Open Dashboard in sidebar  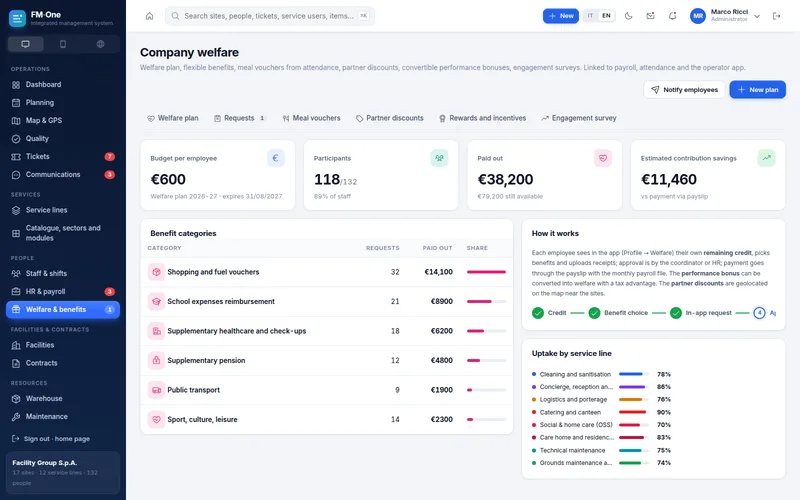(63, 85)
